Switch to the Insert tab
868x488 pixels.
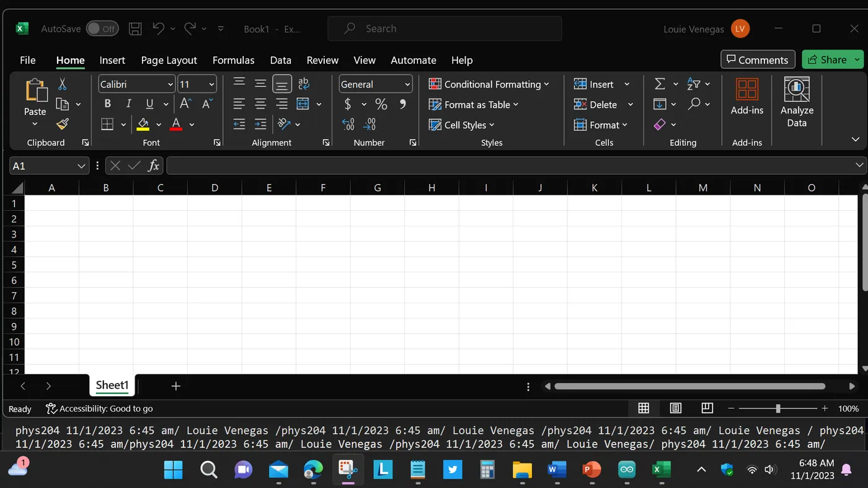(x=112, y=60)
